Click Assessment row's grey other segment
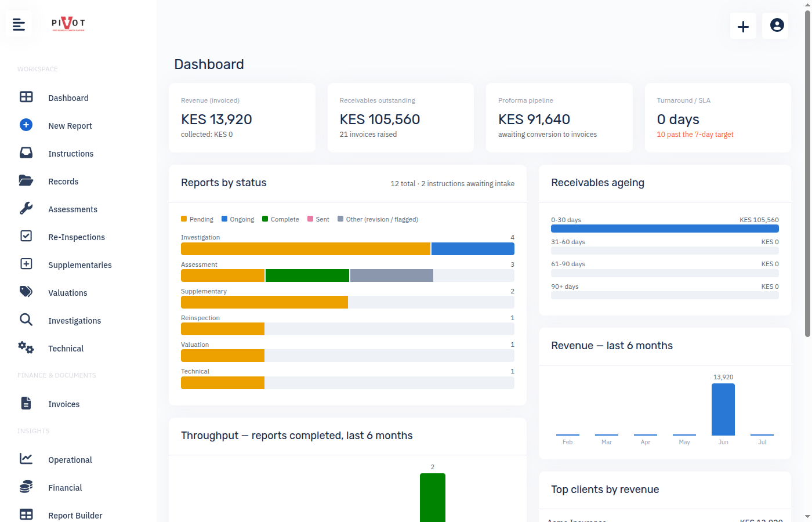 (x=391, y=275)
